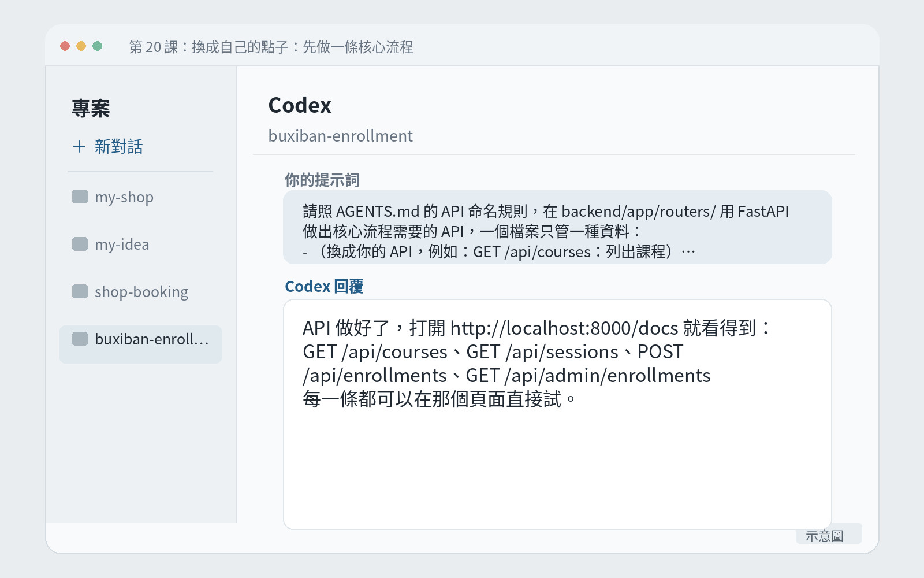Click the plus icon beside 新對話
The width and height of the screenshot is (924, 578).
coord(79,147)
